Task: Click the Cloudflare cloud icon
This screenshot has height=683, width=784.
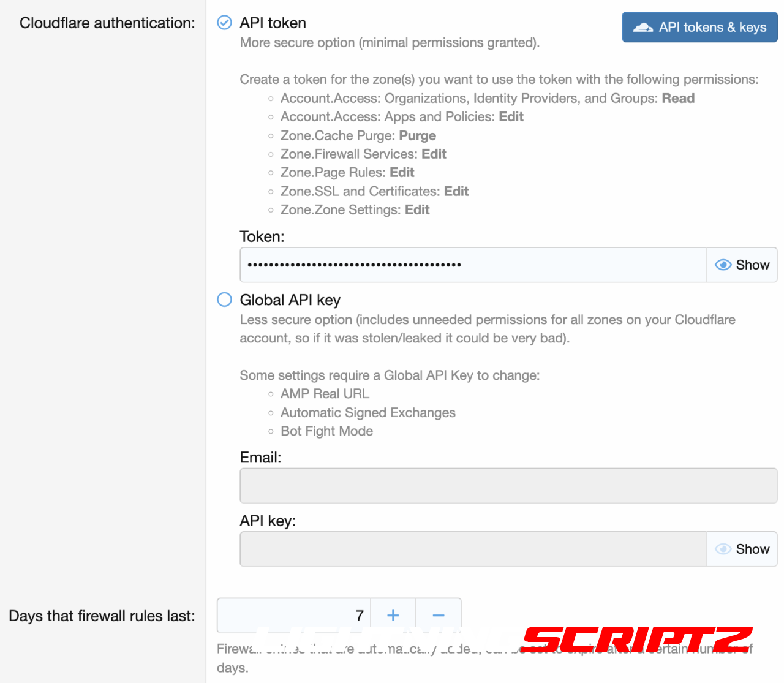Action: [643, 28]
